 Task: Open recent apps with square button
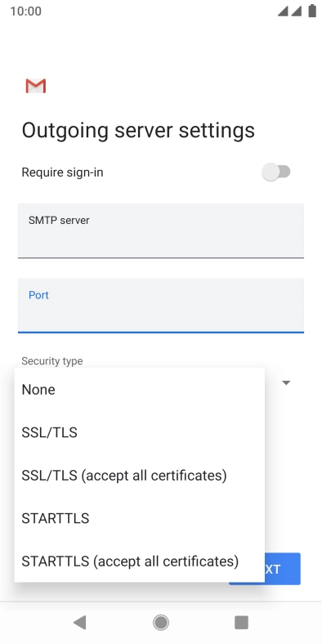coord(242,623)
